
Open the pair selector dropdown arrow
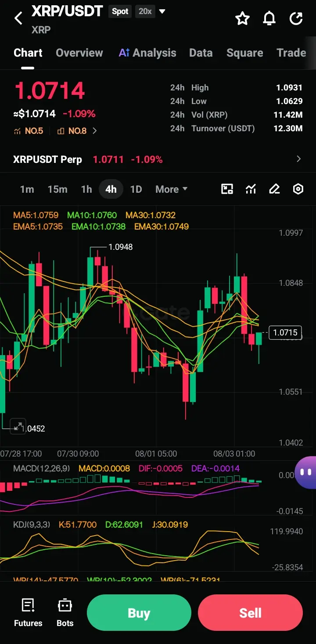tap(162, 11)
